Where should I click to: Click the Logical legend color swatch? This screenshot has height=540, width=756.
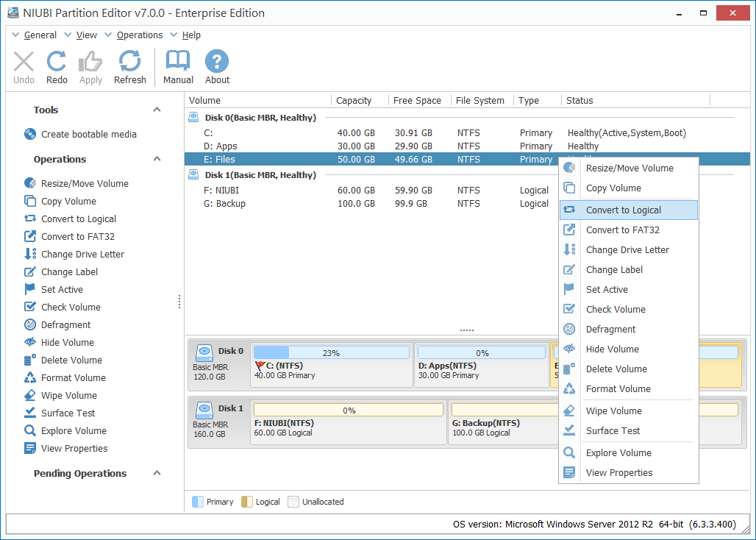pyautogui.click(x=247, y=502)
